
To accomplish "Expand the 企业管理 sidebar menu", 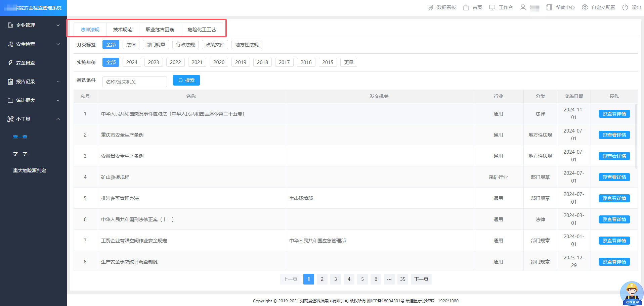I will click(34, 25).
